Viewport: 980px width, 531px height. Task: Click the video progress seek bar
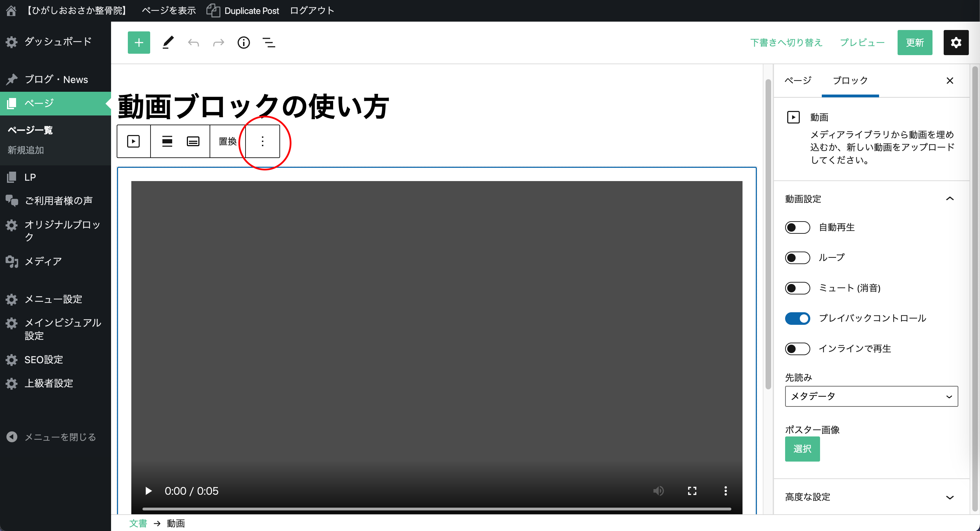coord(436,509)
